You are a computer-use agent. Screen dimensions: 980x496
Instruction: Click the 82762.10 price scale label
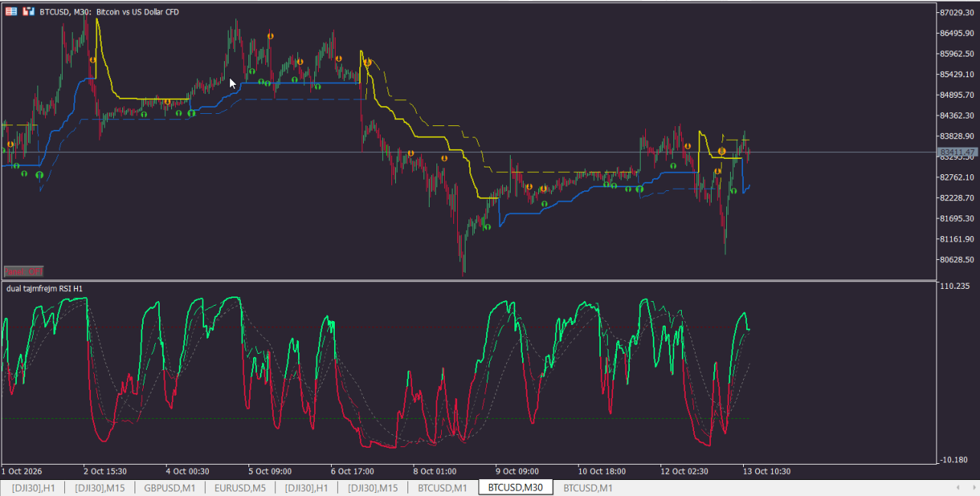(x=958, y=178)
